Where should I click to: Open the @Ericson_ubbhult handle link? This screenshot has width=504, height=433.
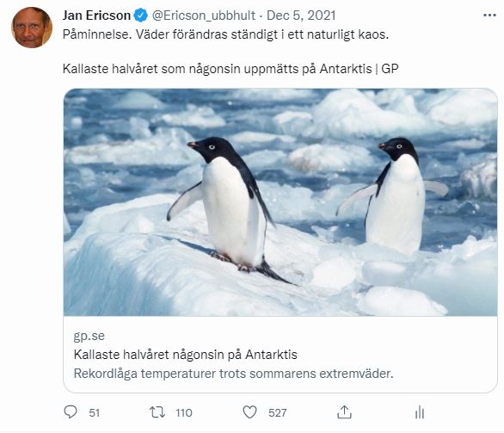point(204,15)
